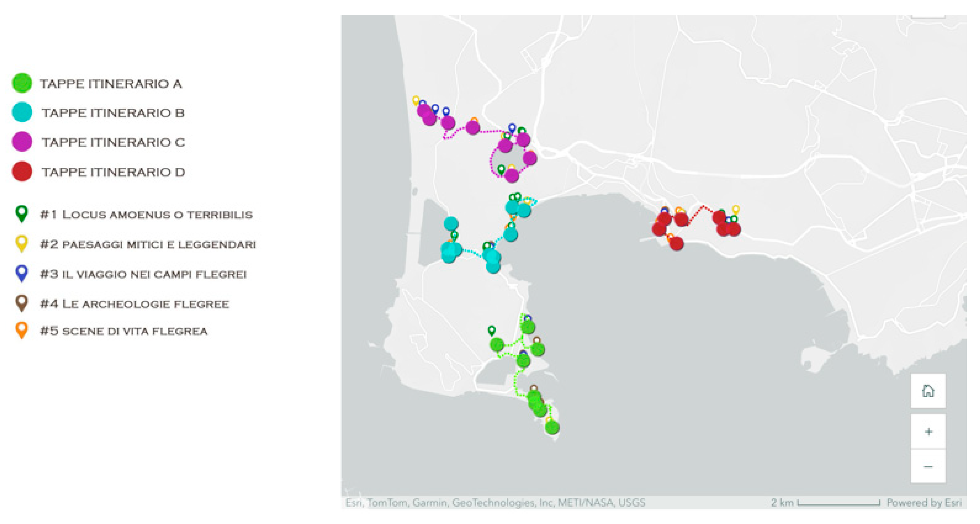Select the cyan Itinerario B legend circle
This screenshot has width=980, height=524.
[22, 112]
